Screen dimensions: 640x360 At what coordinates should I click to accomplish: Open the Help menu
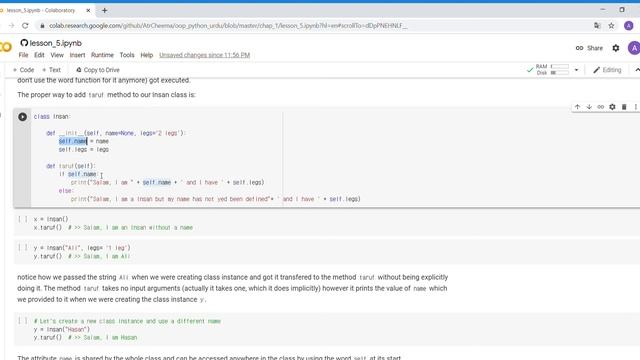coord(147,55)
